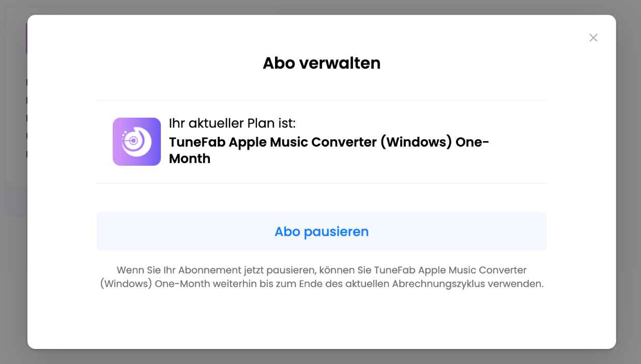Click the purple TuneFab Apple Music Converter icon
This screenshot has width=641, height=364.
(137, 141)
